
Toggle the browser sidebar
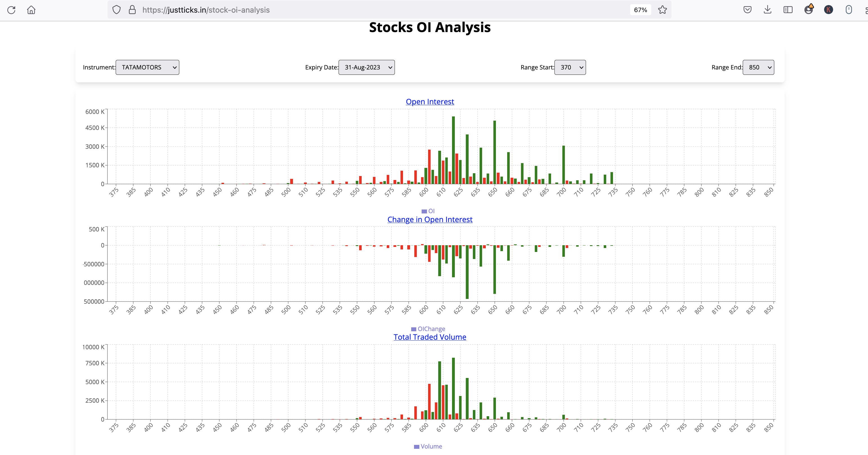point(788,10)
